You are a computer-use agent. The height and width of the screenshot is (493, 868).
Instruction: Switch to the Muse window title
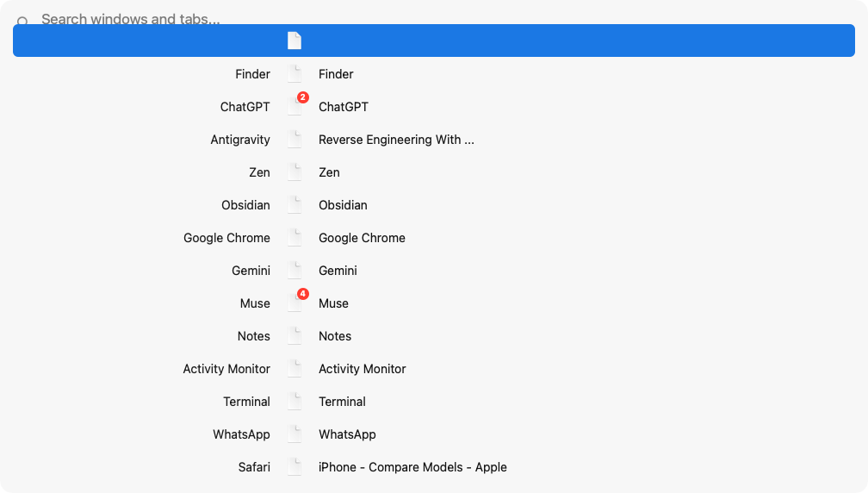(333, 303)
